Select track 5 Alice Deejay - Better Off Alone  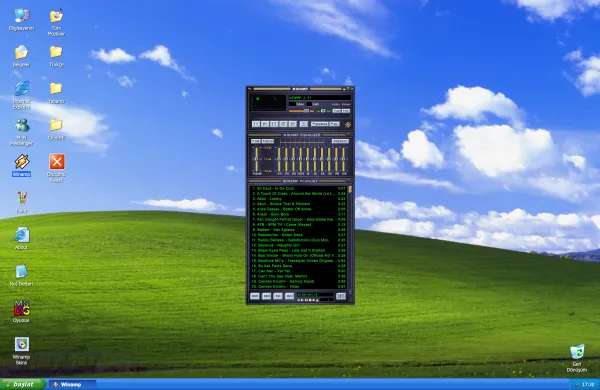click(x=298, y=209)
